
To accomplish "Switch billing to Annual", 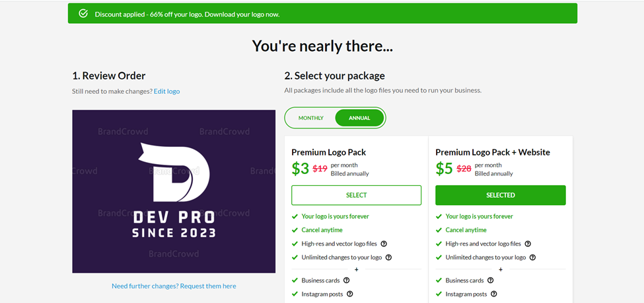I will click(x=359, y=118).
